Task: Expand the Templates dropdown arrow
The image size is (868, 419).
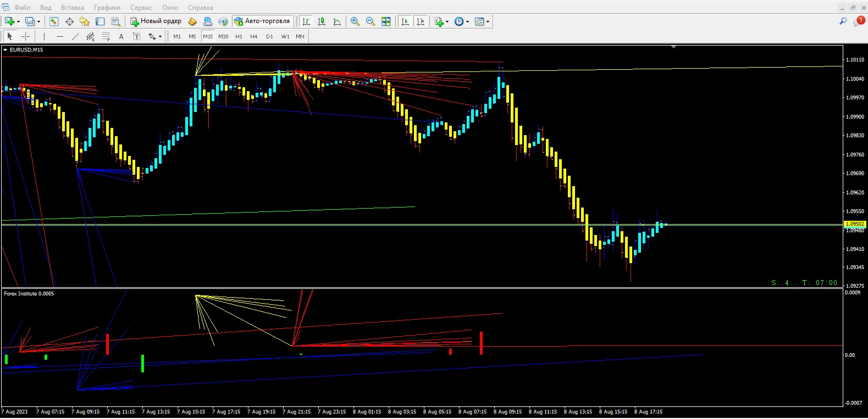Action: 488,22
